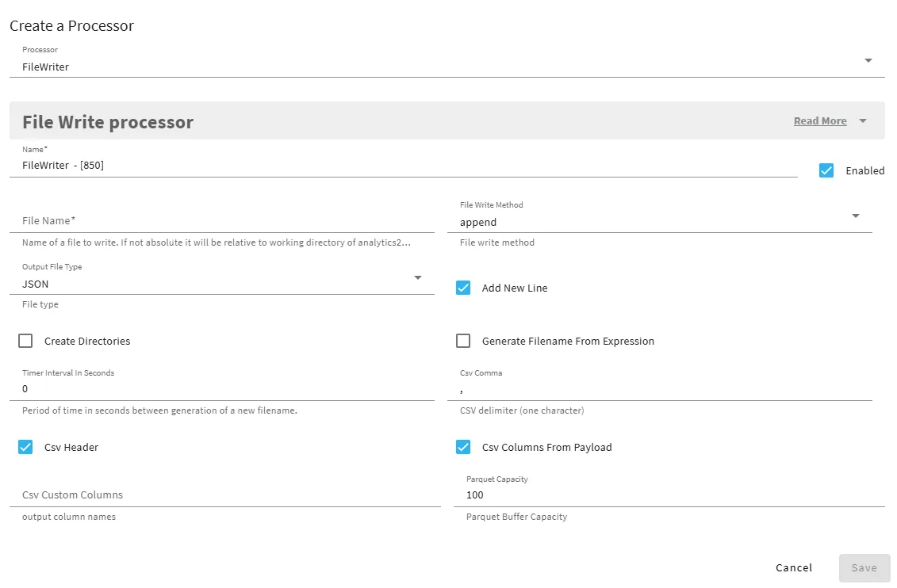Uncheck Csv Columns From Payload
The width and height of the screenshot is (897, 588).
pos(463,448)
